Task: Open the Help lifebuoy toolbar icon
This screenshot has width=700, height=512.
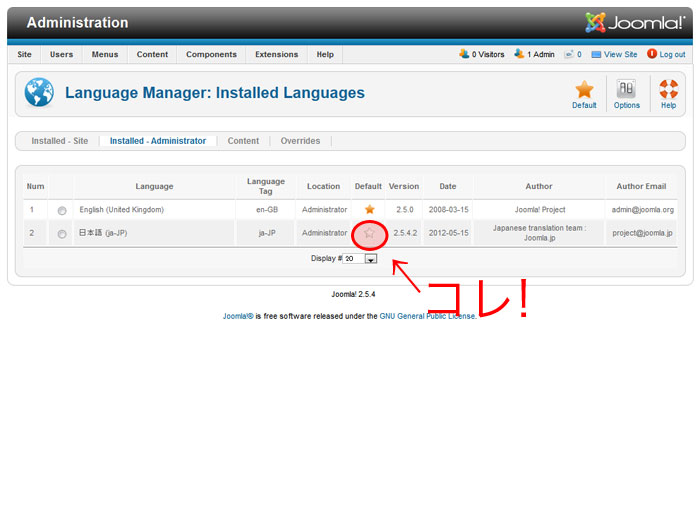Action: click(x=668, y=90)
